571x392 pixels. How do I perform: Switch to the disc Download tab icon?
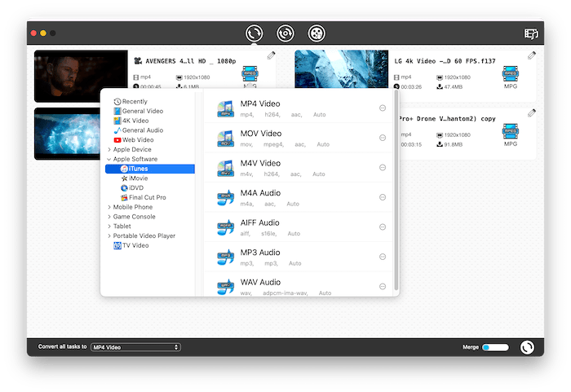(285, 33)
